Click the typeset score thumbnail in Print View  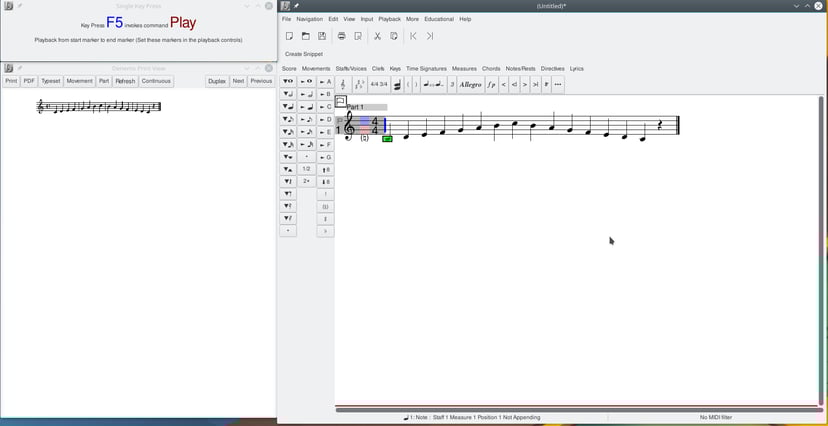pyautogui.click(x=98, y=107)
